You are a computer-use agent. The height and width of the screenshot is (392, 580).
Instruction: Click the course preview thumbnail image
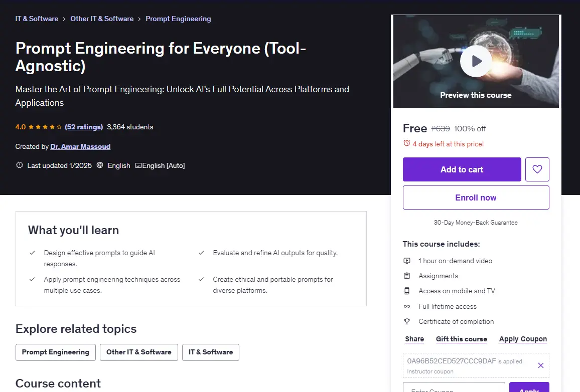476,61
